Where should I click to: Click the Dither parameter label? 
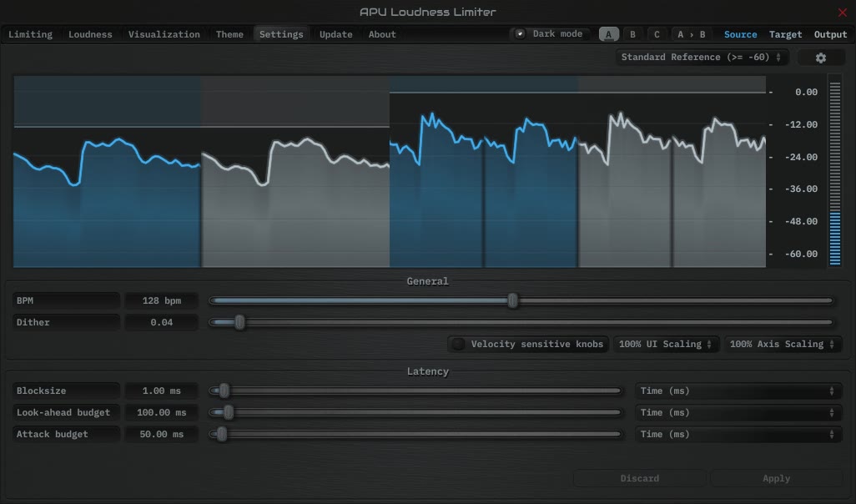66,323
